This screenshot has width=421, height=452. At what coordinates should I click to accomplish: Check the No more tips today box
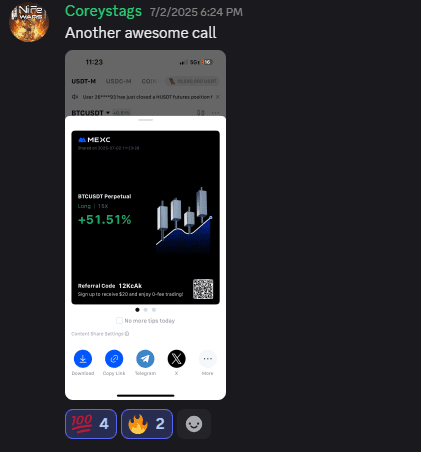point(119,320)
